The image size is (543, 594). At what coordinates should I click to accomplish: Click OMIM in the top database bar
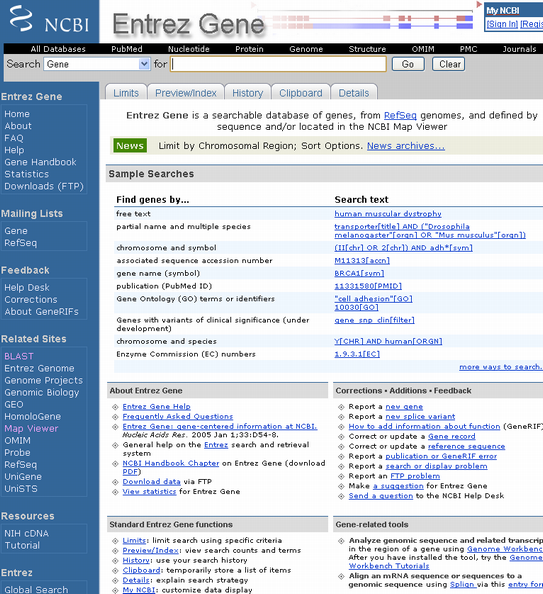tap(423, 49)
